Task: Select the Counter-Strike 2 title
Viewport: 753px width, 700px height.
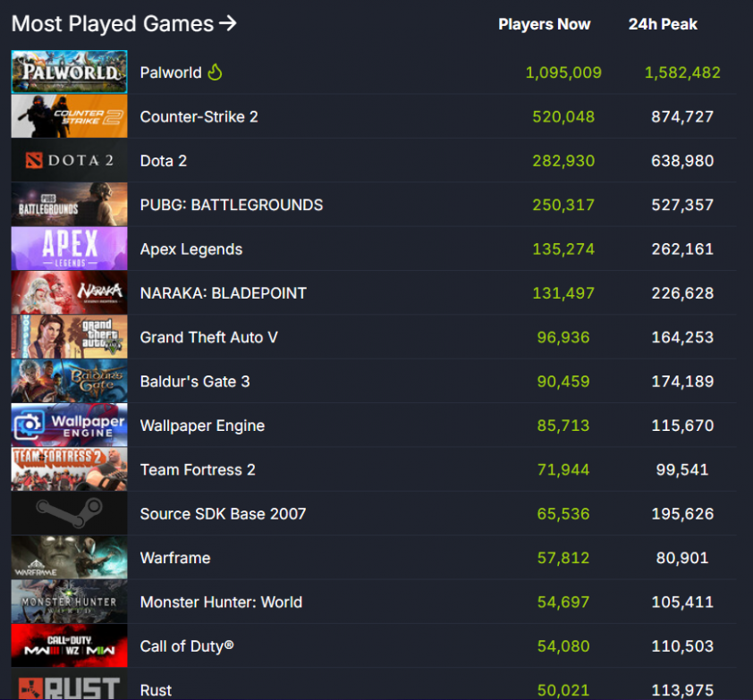Action: [199, 116]
